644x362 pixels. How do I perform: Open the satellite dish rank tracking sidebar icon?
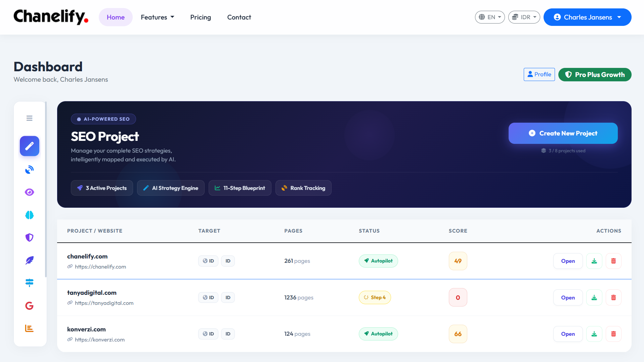coord(30,170)
